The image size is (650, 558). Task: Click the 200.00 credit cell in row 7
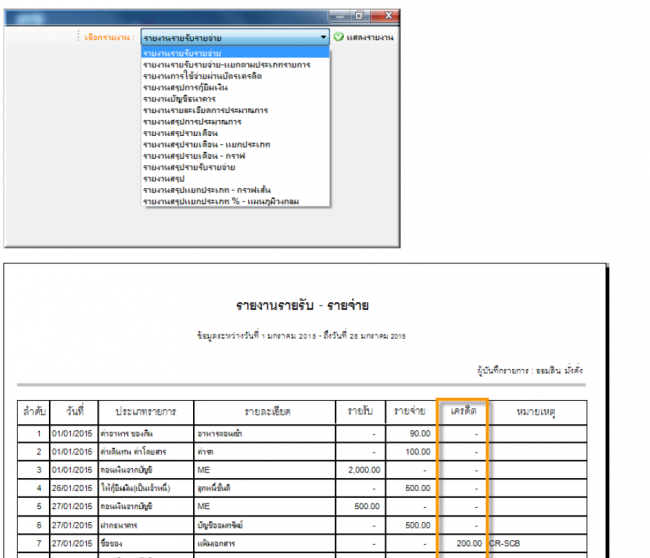(x=463, y=543)
